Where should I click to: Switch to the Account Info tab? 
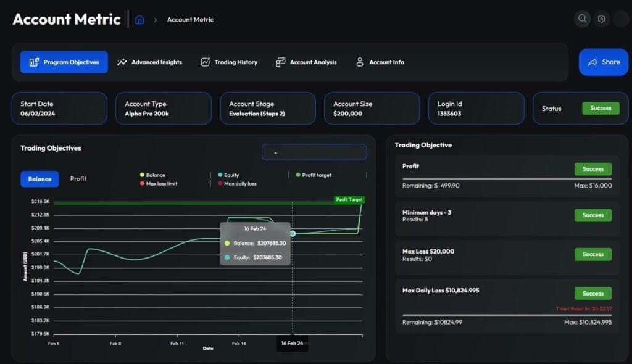(380, 62)
